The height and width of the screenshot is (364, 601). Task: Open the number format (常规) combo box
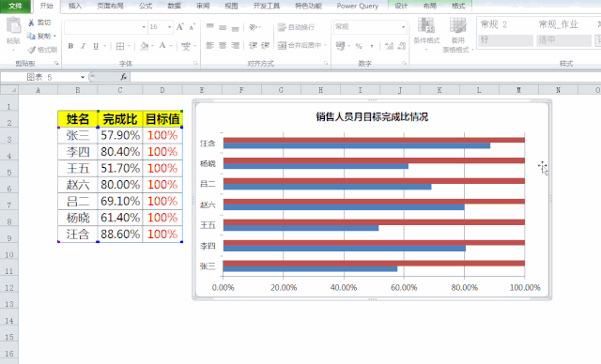[x=370, y=27]
